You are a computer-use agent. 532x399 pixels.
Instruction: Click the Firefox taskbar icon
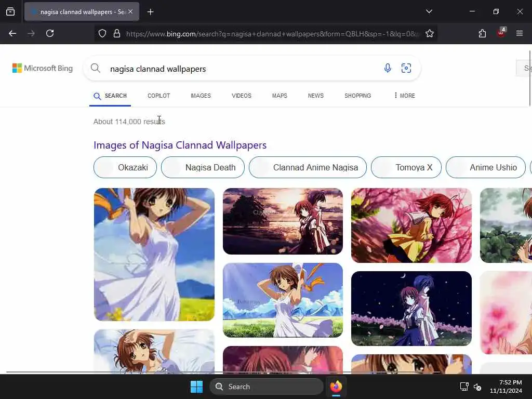coord(336,387)
